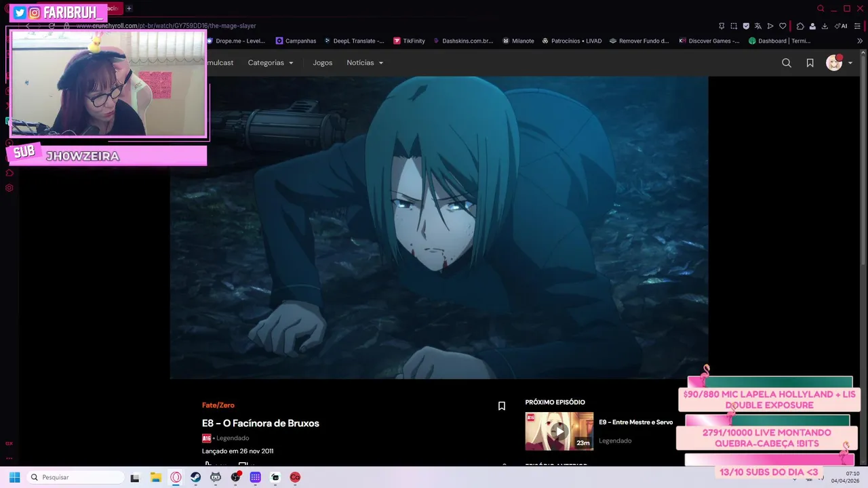Open the owl-face app on the taskbar
The width and height of the screenshot is (868, 488).
[x=216, y=477]
